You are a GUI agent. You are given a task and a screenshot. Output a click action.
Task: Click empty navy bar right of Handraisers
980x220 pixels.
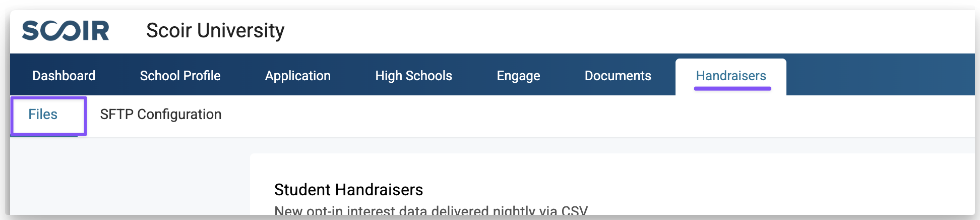pos(882,76)
